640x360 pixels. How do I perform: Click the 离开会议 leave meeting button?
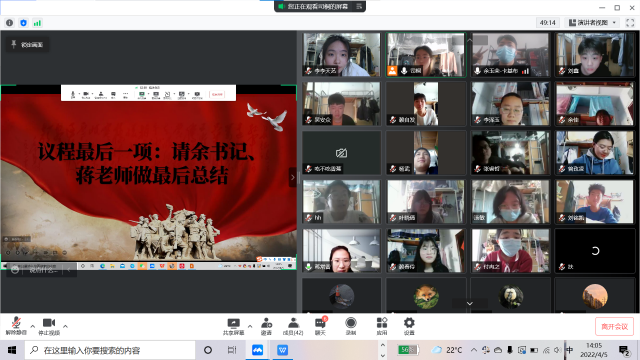[614, 327]
